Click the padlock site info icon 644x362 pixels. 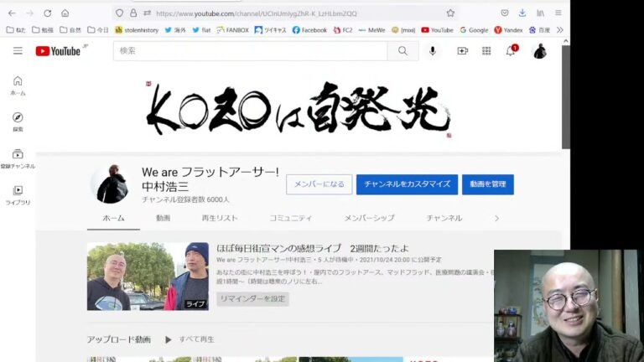coord(133,13)
